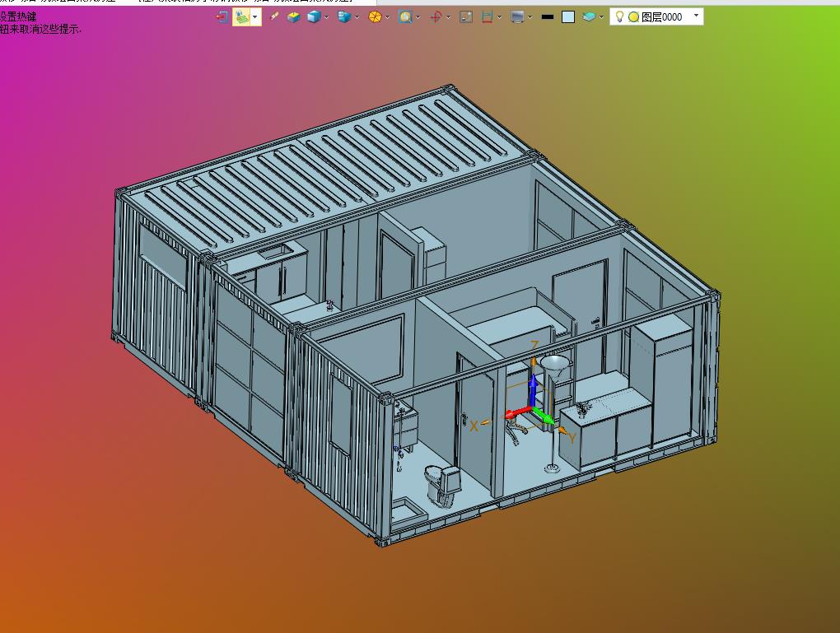840x633 pixels.
Task: Click the pencil/eraser tool icon
Action: pos(274,17)
